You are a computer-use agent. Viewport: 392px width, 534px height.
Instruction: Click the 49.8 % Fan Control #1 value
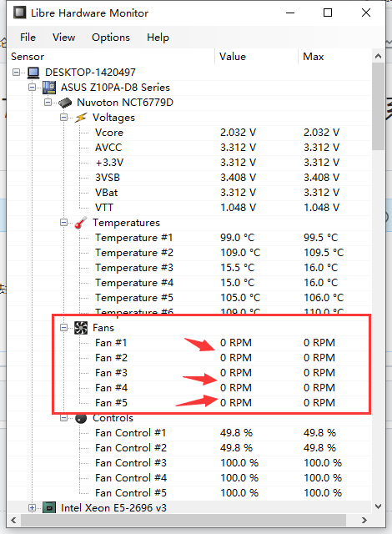pyautogui.click(x=237, y=433)
